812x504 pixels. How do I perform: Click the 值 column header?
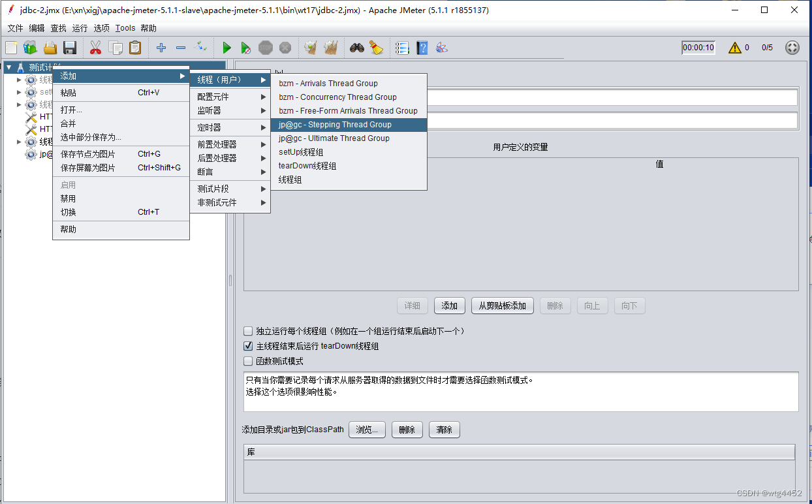click(x=659, y=165)
